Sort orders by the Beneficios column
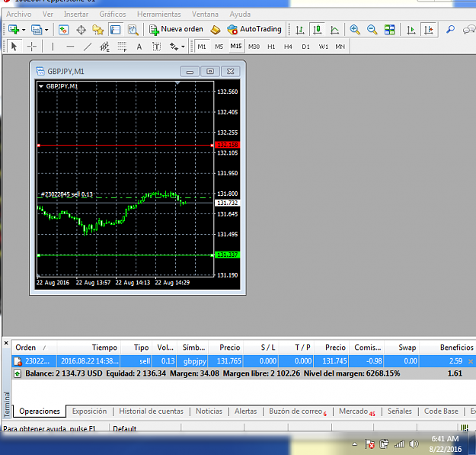Viewport: 476px width, 455px height. pyautogui.click(x=456, y=348)
